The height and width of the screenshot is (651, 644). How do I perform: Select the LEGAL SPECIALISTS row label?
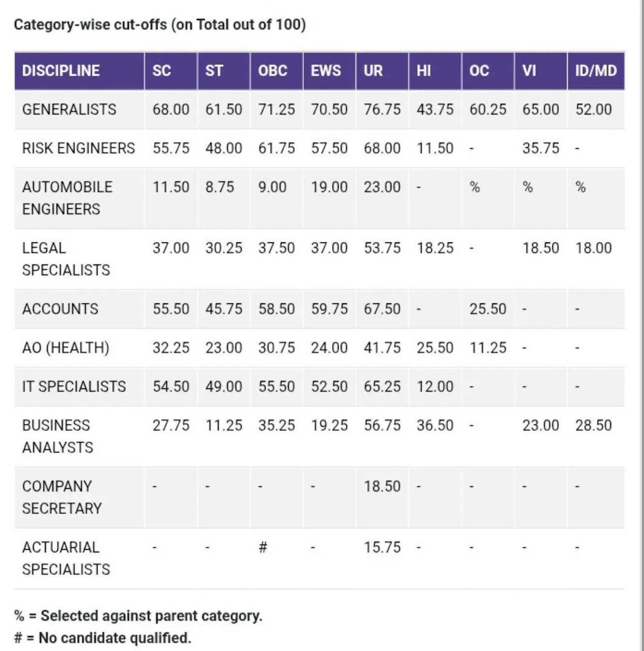[66, 259]
